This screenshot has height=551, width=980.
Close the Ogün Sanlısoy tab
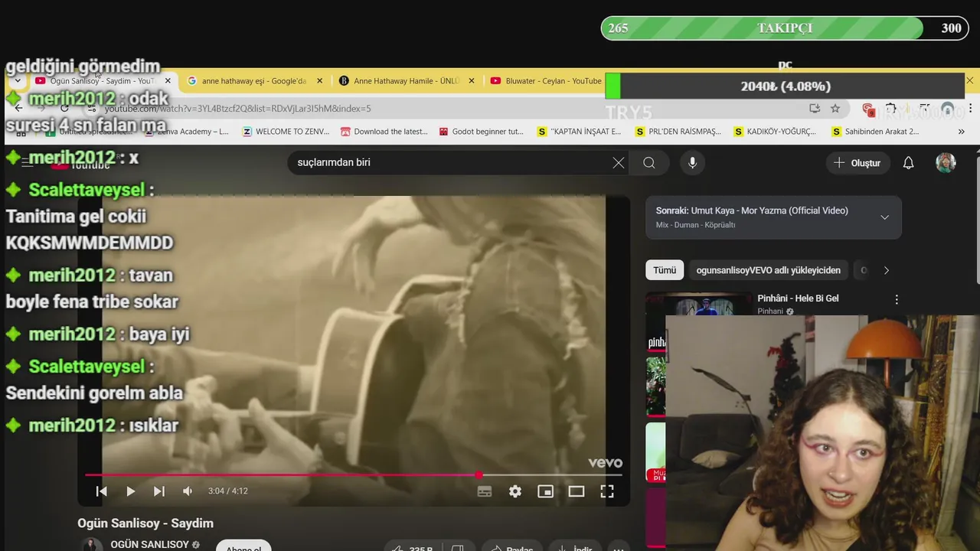pyautogui.click(x=168, y=80)
